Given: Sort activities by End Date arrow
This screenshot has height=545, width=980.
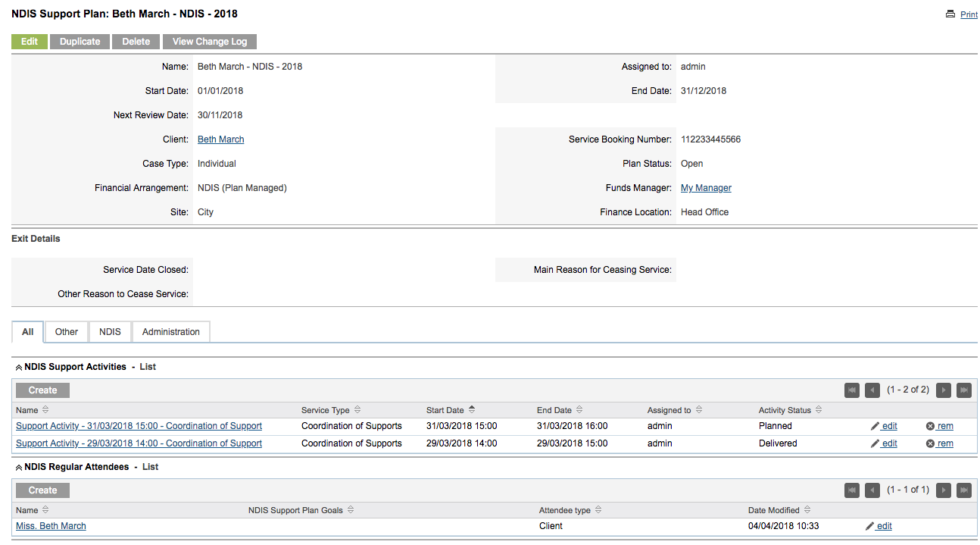Looking at the screenshot, I should click(579, 410).
